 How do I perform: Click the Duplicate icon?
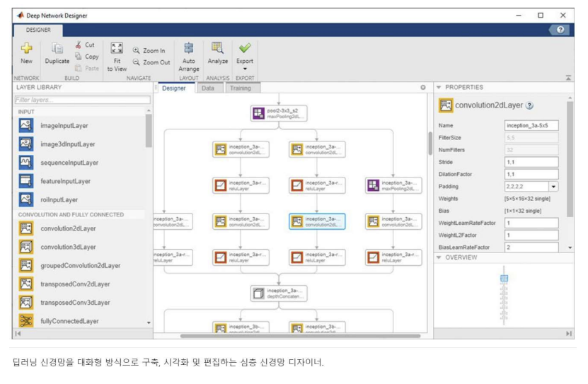[x=57, y=48]
